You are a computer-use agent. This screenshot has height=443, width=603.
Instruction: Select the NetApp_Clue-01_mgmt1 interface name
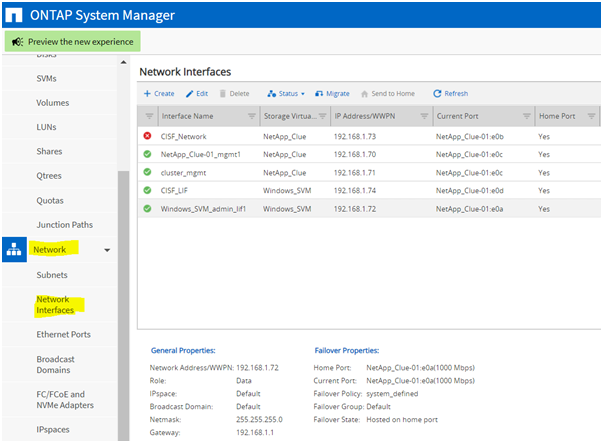pos(200,154)
